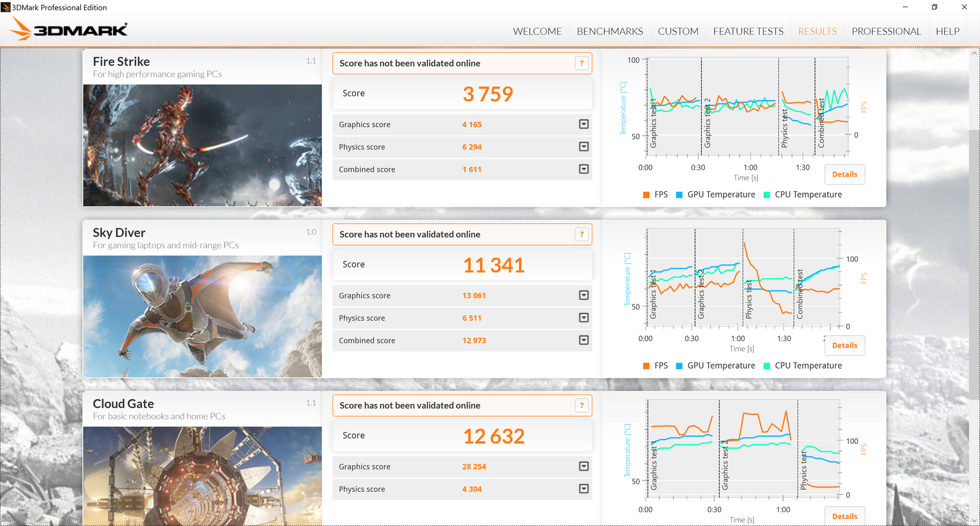Expand Fire Strike Combined score details

coord(584,169)
